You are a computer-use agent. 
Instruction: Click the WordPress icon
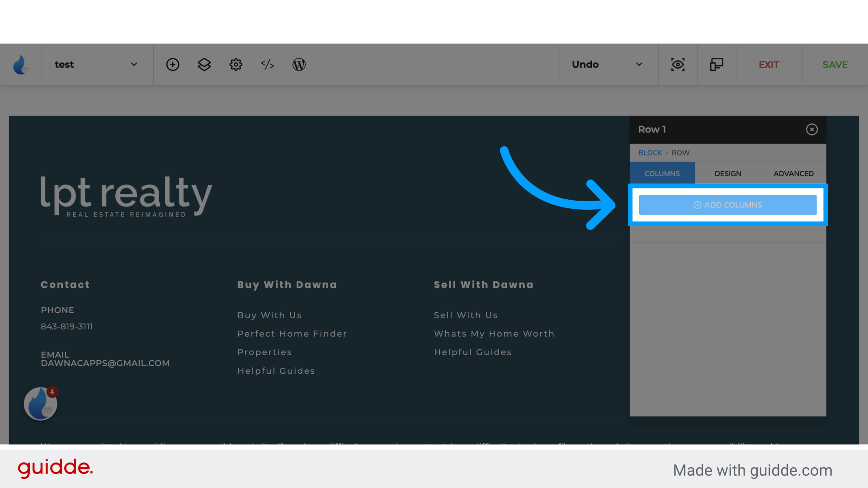(x=299, y=64)
